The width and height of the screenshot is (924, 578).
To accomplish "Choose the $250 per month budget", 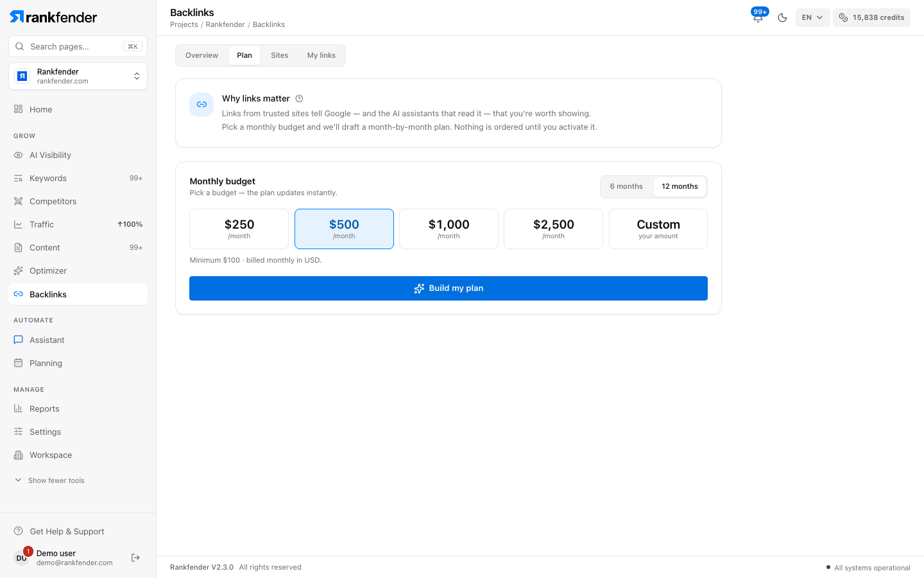I will point(239,229).
